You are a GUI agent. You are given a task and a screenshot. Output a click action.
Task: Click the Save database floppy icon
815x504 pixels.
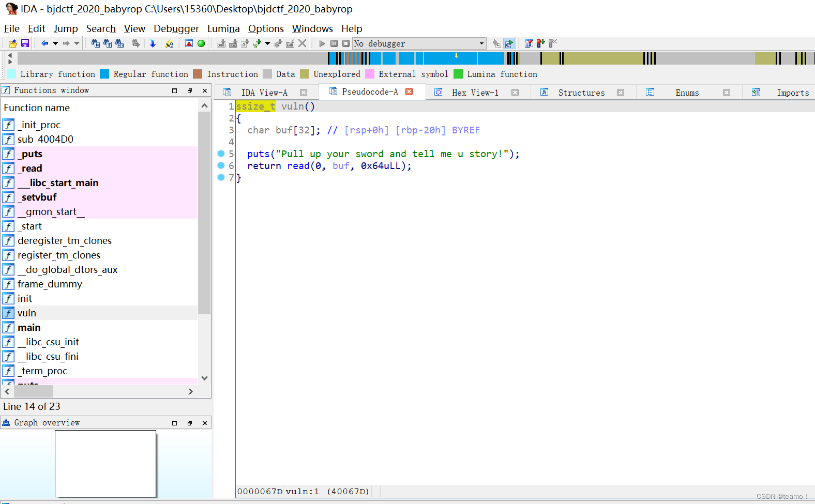pos(25,43)
